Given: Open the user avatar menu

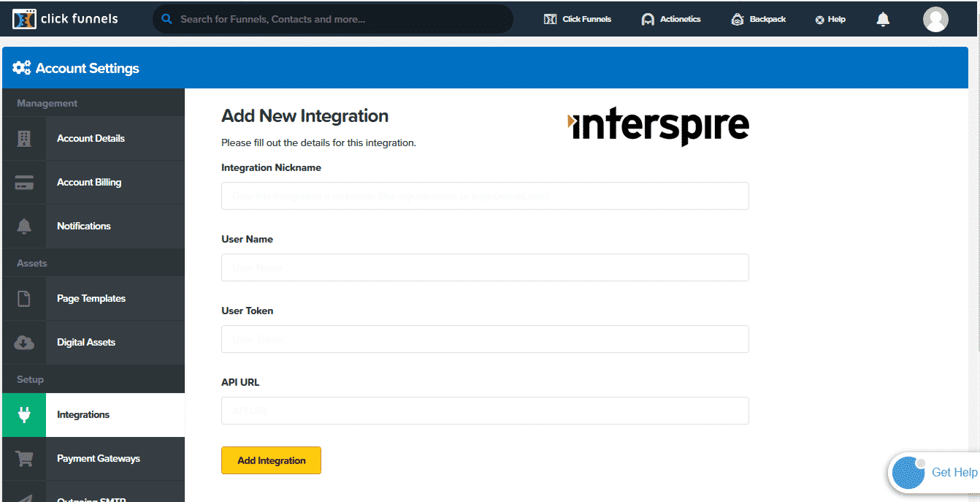Looking at the screenshot, I should pos(935,19).
